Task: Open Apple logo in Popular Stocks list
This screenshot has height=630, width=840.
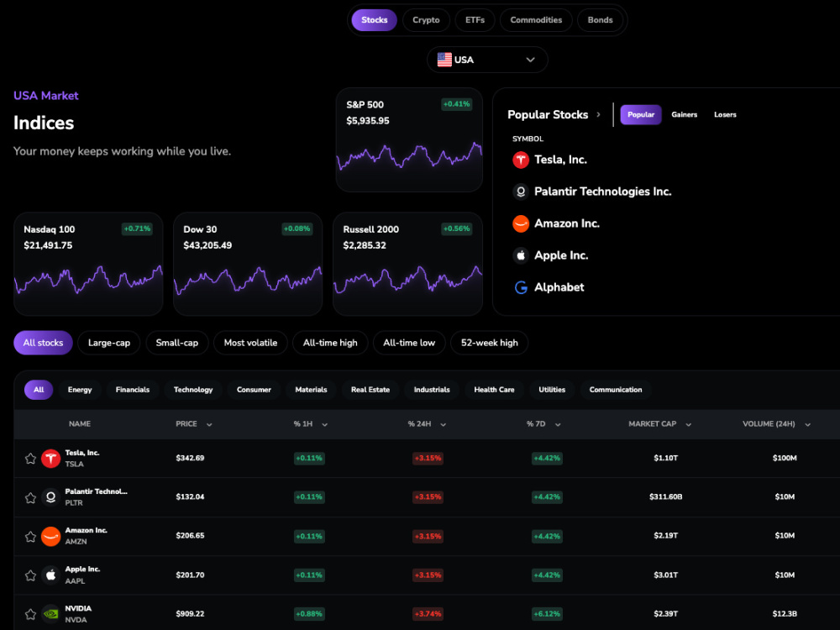Action: (x=521, y=255)
